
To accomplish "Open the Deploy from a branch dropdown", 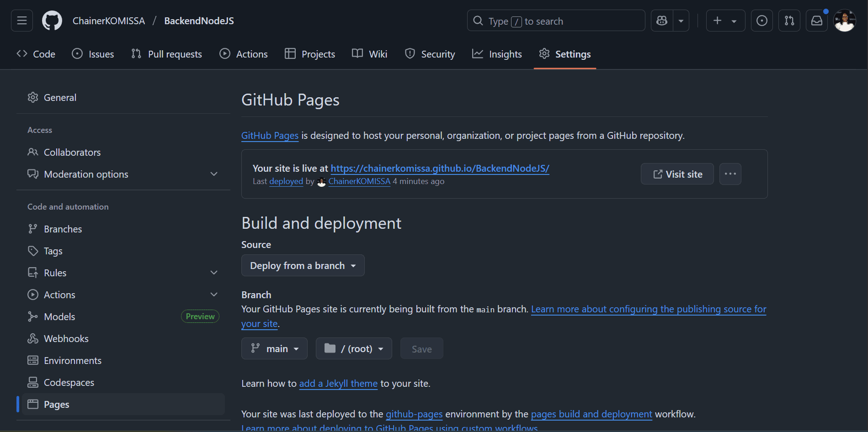I will [303, 265].
